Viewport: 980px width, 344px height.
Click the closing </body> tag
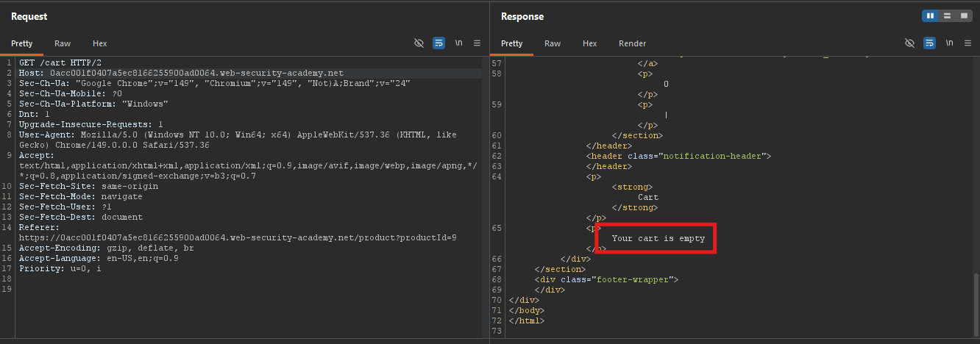point(527,310)
